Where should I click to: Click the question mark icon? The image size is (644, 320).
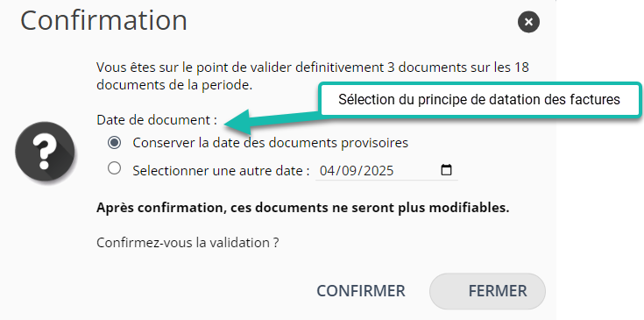click(45, 151)
